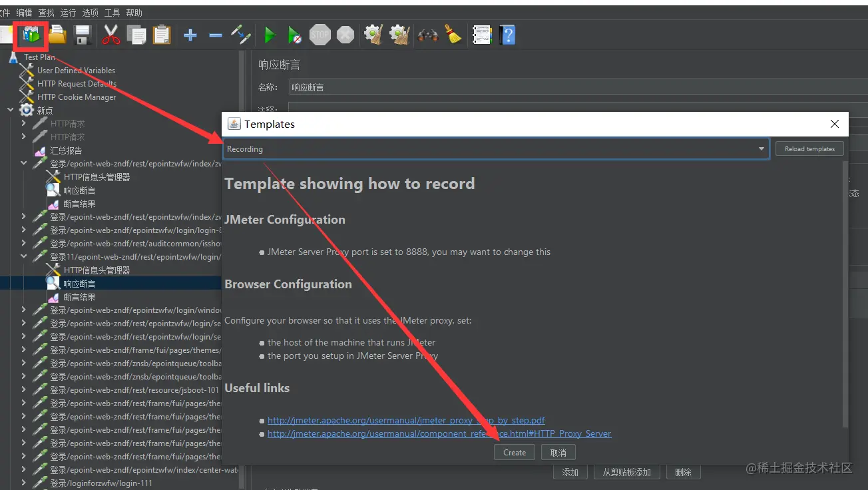Select HTTP Cookie Manager in tree
This screenshot has width=868, height=490.
(77, 97)
